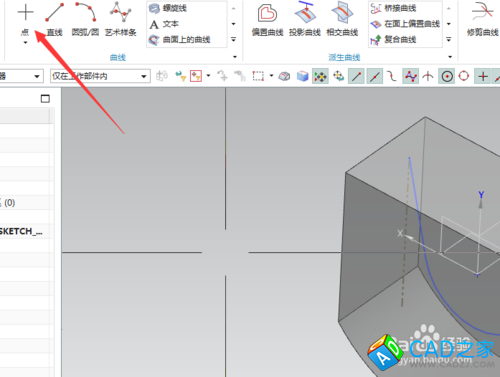
Task: Choose 文本 (Text) curve command
Action: [x=164, y=24]
